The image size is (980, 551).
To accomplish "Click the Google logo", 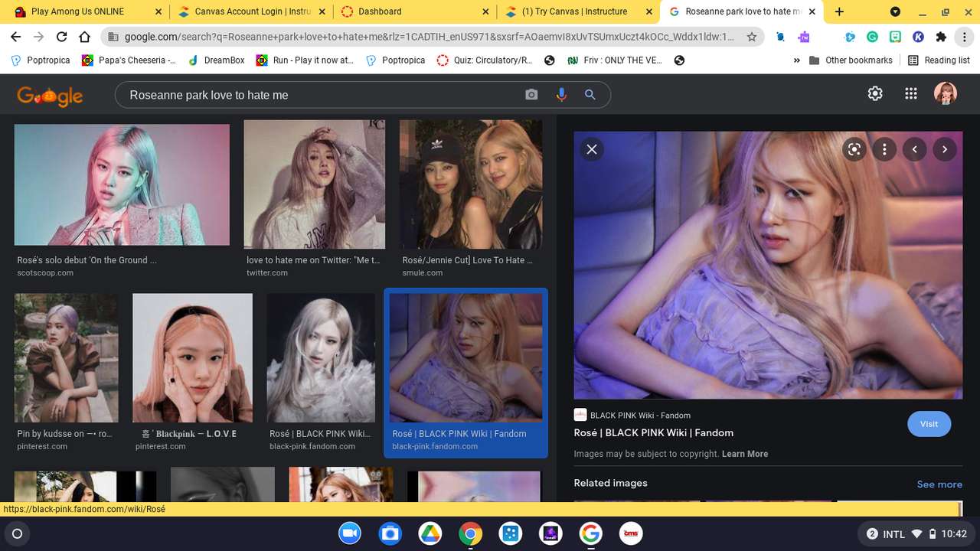I will [x=50, y=95].
